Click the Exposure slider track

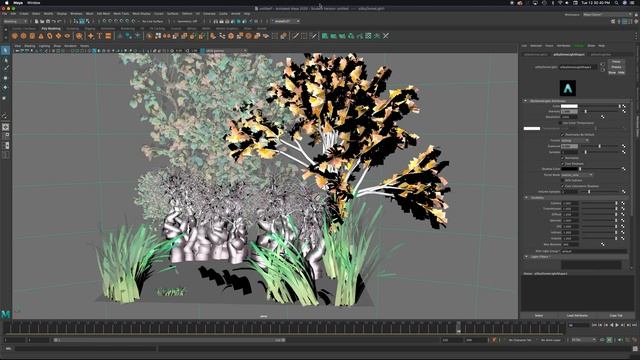click(600, 146)
